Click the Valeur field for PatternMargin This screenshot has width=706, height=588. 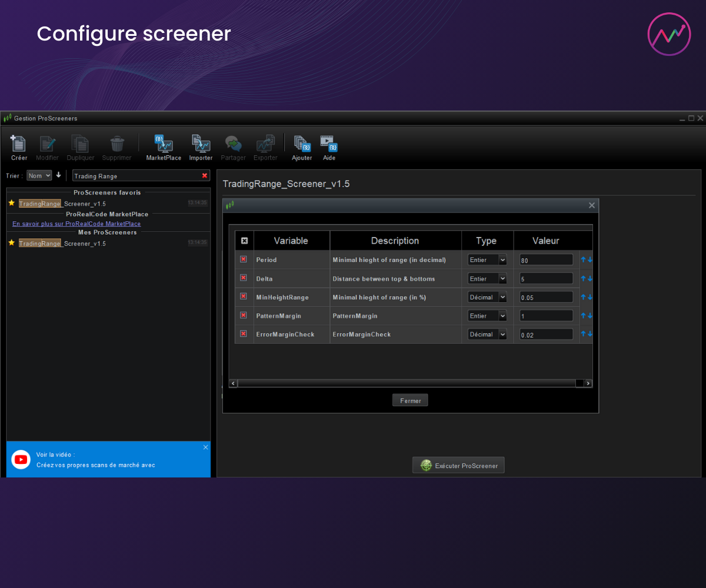[546, 316]
